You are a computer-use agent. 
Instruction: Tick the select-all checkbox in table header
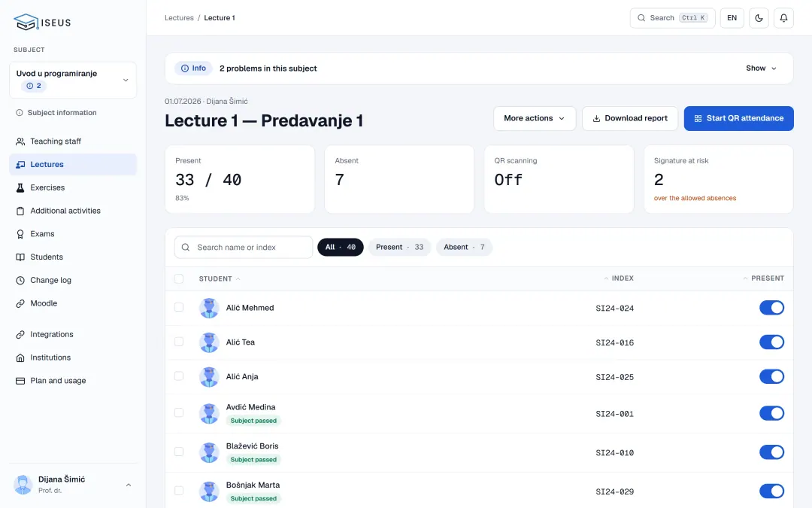(x=179, y=279)
